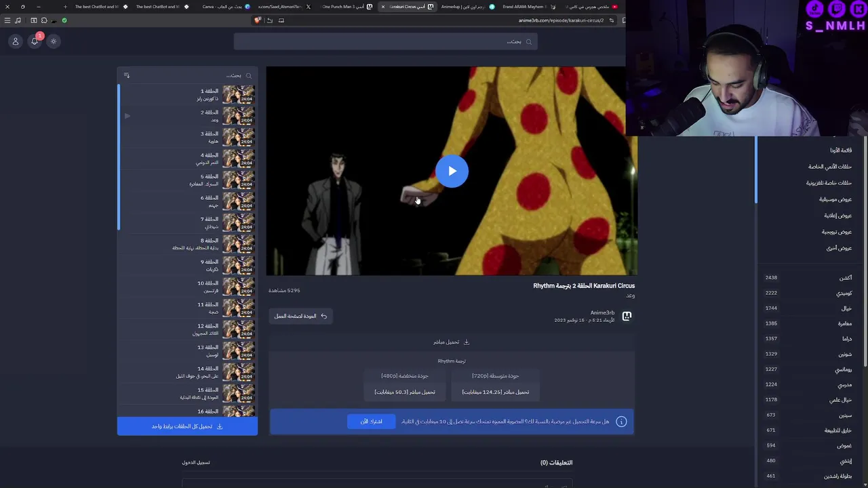Open the school genre with 1224 count
This screenshot has height=488, width=868.
pos(808,384)
